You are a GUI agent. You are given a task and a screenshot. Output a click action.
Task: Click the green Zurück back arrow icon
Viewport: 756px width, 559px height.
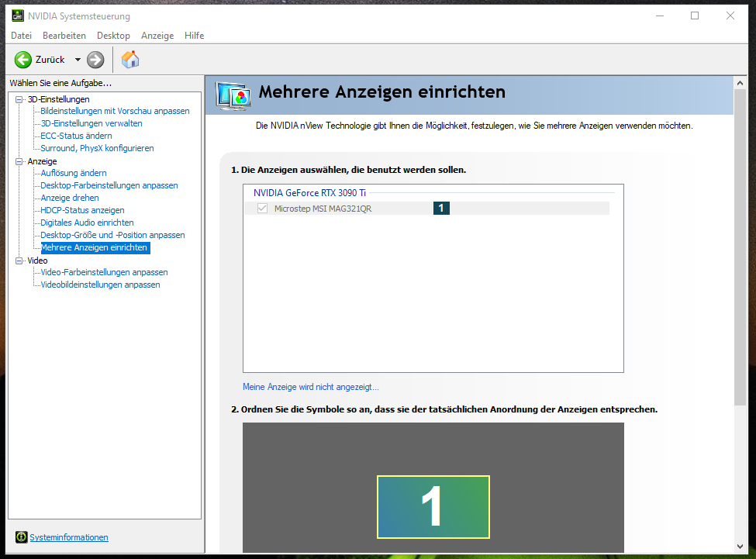(x=22, y=60)
